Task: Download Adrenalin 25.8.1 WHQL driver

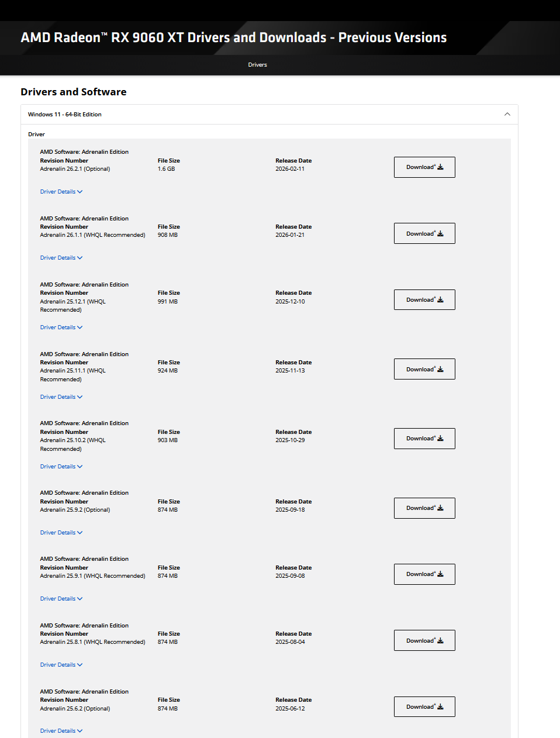Action: 424,640
